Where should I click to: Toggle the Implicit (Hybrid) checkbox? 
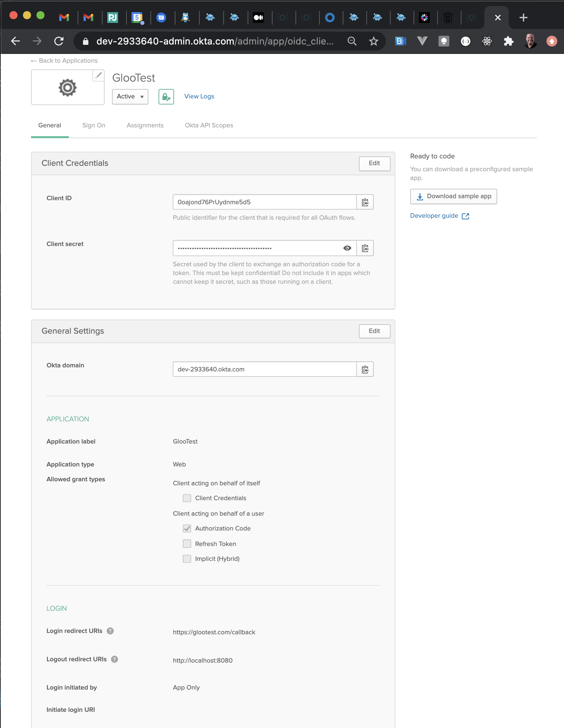[x=187, y=559]
